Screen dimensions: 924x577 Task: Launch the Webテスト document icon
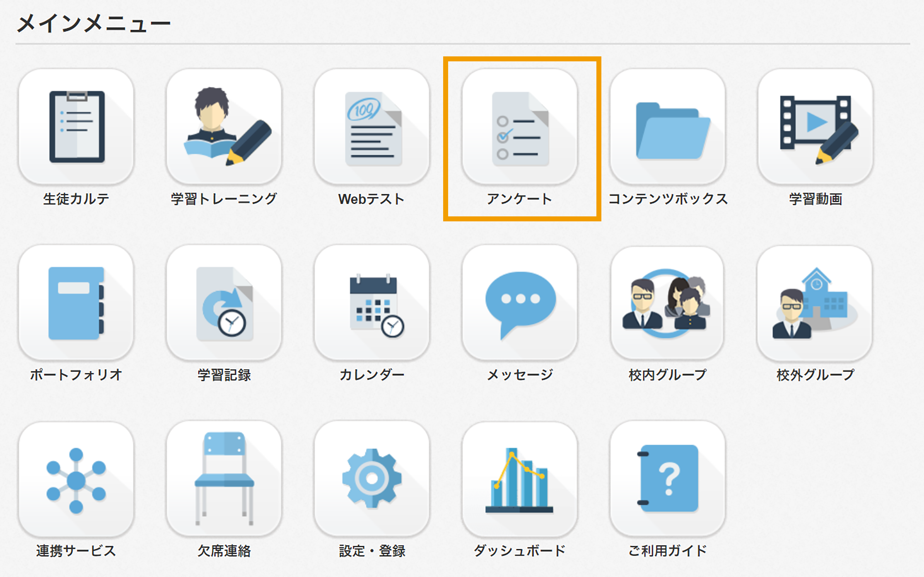[372, 126]
